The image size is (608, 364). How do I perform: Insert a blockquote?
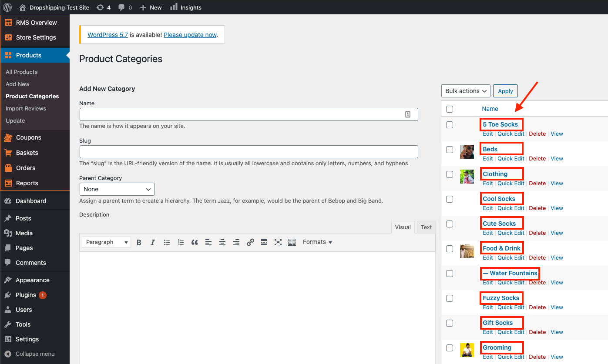195,242
